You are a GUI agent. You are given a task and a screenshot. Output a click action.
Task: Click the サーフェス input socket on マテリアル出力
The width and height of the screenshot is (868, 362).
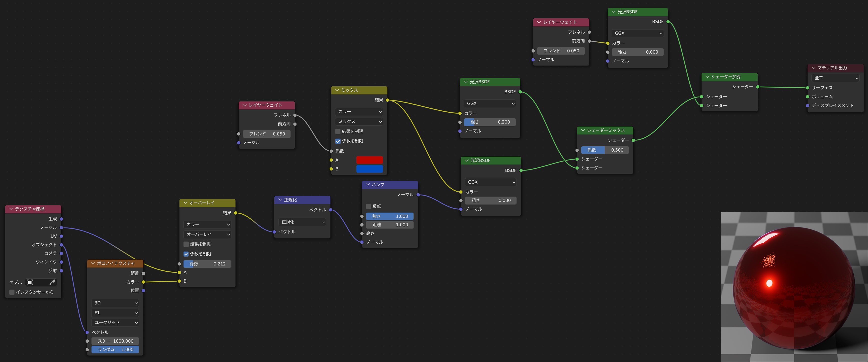pos(808,88)
